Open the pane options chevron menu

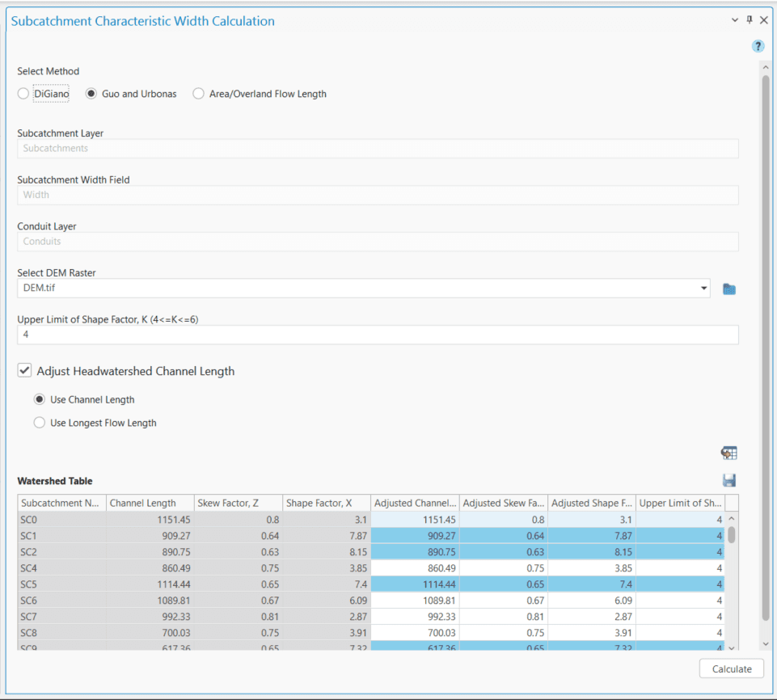(x=735, y=20)
